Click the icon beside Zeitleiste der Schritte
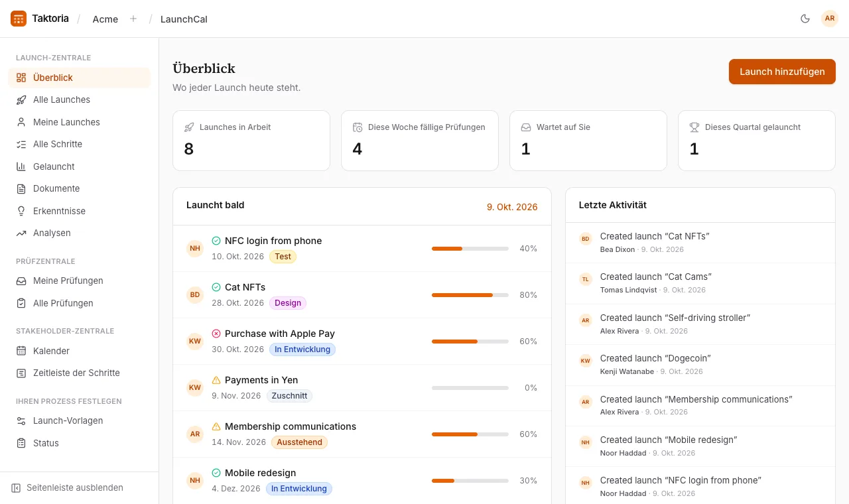The width and height of the screenshot is (849, 504). coord(21,373)
